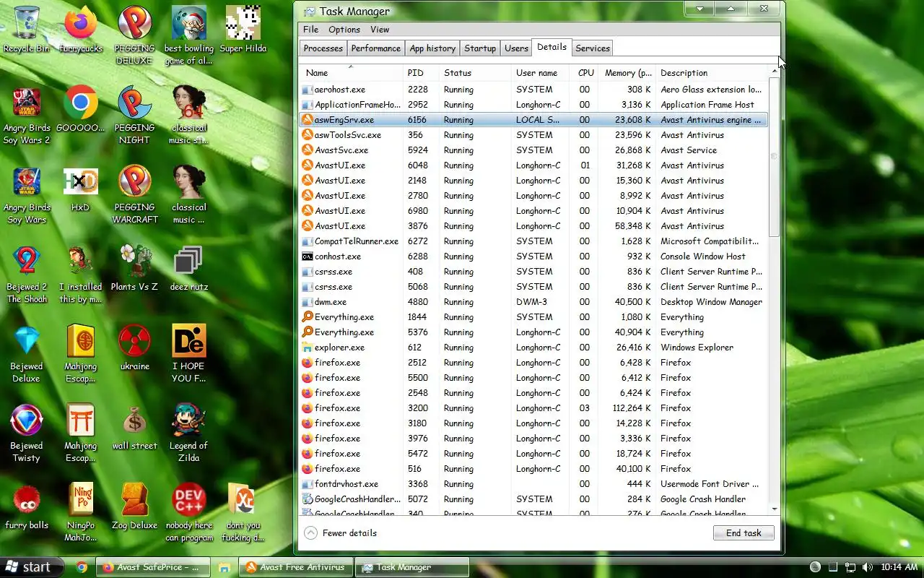Click the explorer.exe process icon

click(x=307, y=348)
